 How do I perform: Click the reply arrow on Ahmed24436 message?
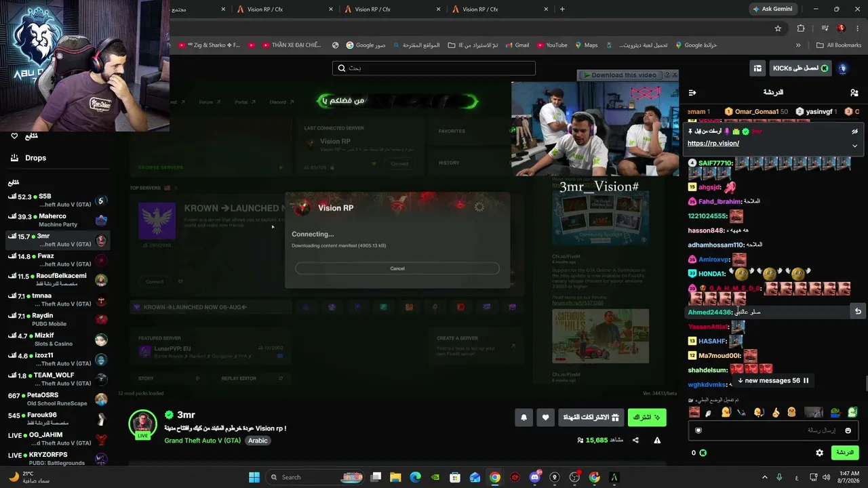click(x=858, y=311)
